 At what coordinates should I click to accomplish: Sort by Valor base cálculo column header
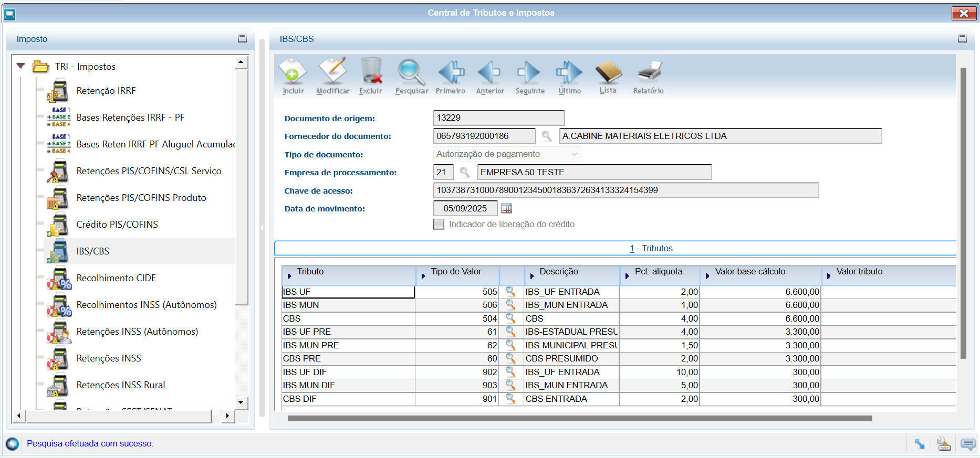(750, 272)
